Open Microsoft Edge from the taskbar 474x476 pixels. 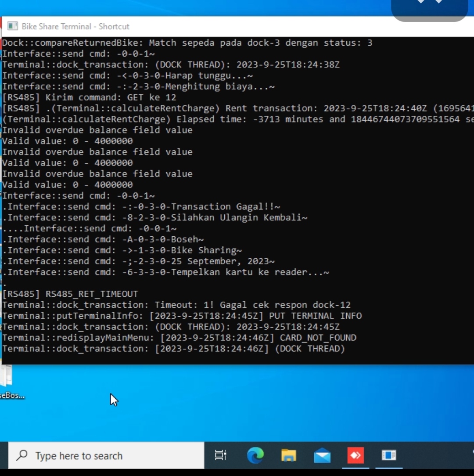pyautogui.click(x=255, y=455)
